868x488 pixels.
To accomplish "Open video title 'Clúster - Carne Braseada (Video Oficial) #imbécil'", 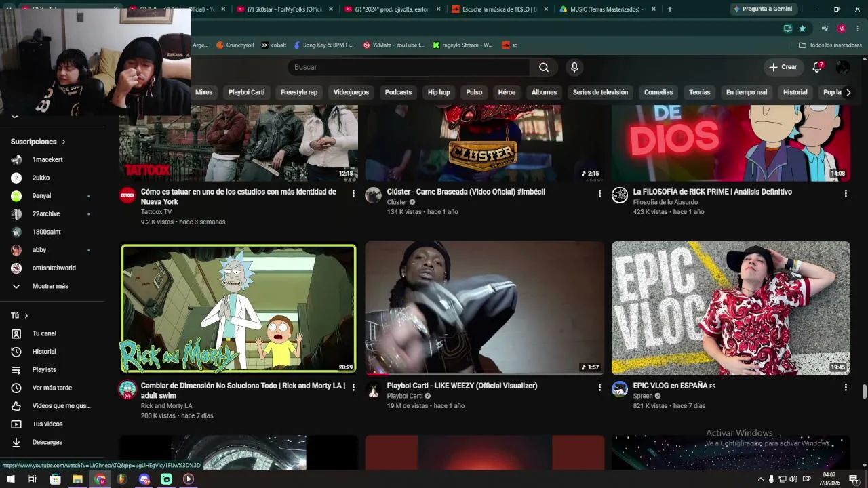I will 466,192.
